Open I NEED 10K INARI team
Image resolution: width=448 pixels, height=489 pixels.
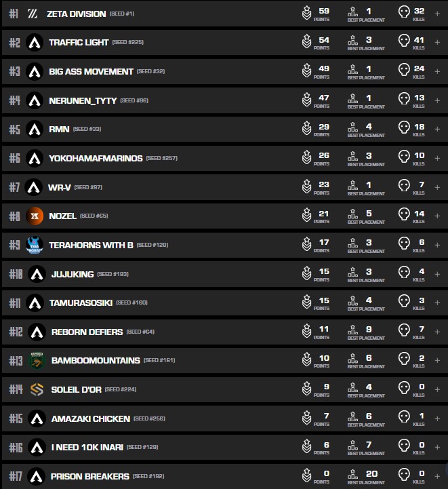tap(87, 447)
